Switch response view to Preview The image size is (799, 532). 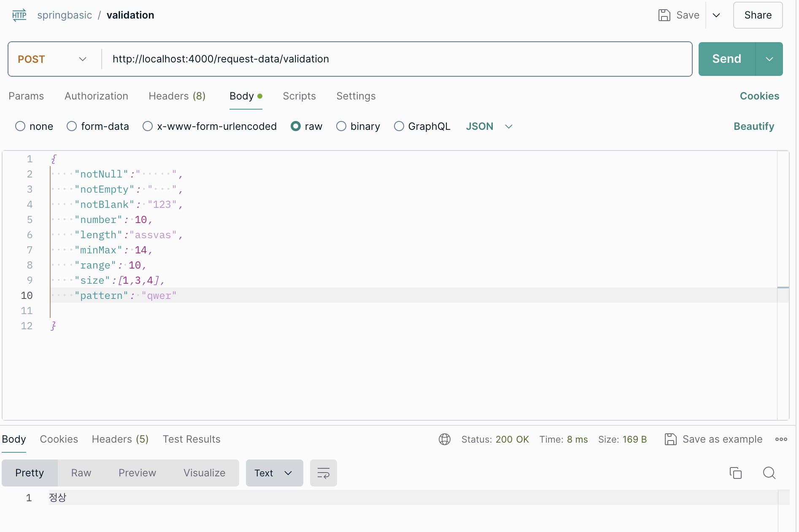(x=137, y=473)
